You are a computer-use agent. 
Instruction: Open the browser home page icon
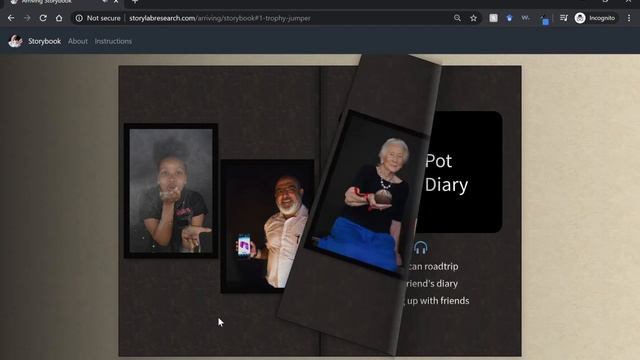[59, 18]
